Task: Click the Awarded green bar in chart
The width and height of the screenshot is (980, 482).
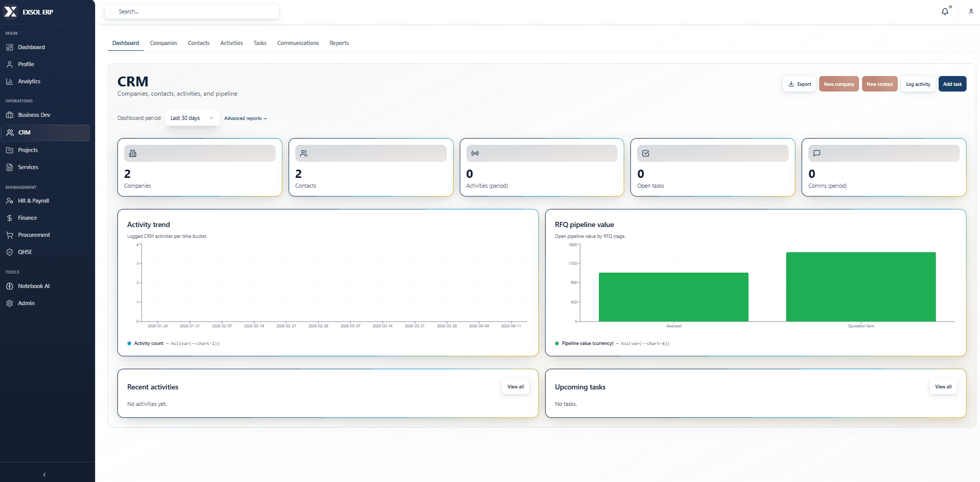Action: [x=673, y=297]
